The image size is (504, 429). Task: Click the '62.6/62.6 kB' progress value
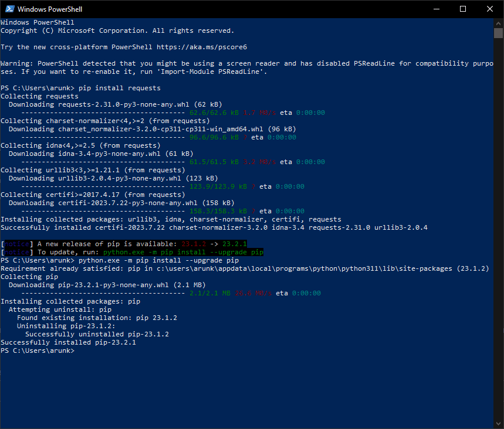click(214, 113)
